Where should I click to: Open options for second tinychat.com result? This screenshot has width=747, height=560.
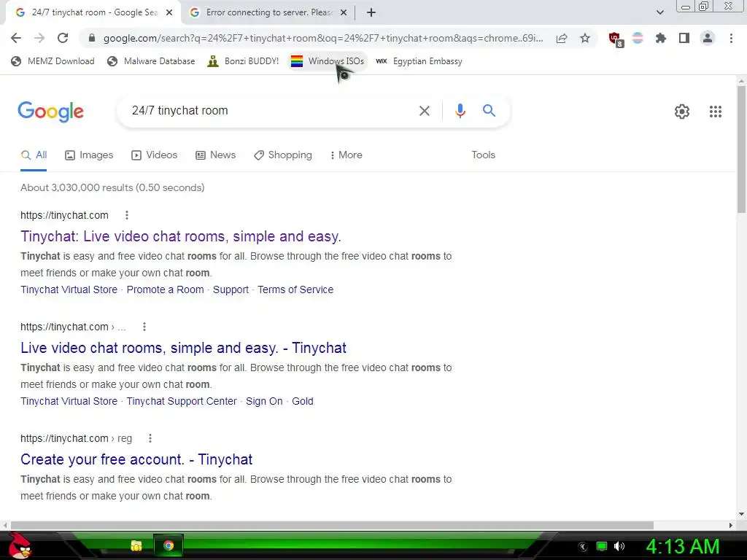pyautogui.click(x=144, y=326)
